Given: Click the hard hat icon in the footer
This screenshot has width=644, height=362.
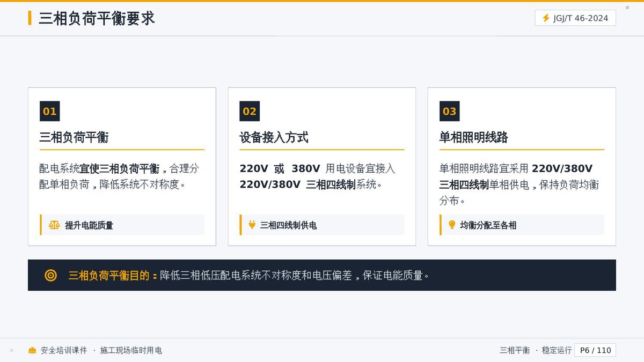Looking at the screenshot, I should (x=32, y=350).
